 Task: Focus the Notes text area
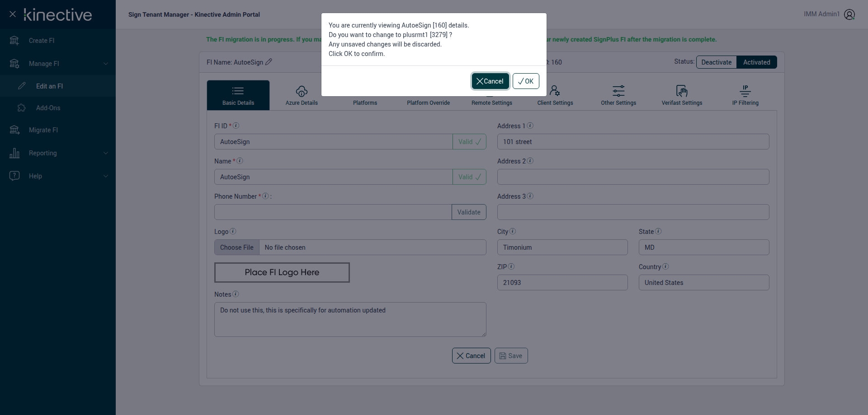tap(350, 319)
